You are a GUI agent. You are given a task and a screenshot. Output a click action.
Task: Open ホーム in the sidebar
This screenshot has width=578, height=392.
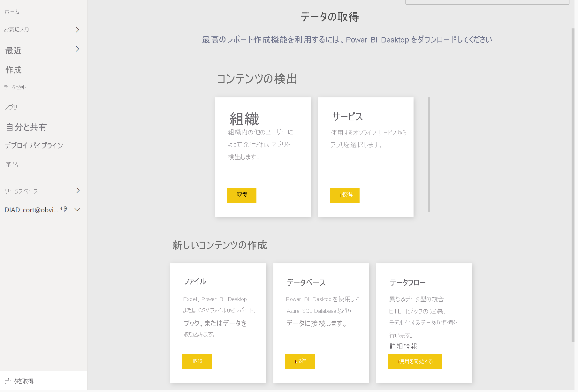[x=12, y=12]
